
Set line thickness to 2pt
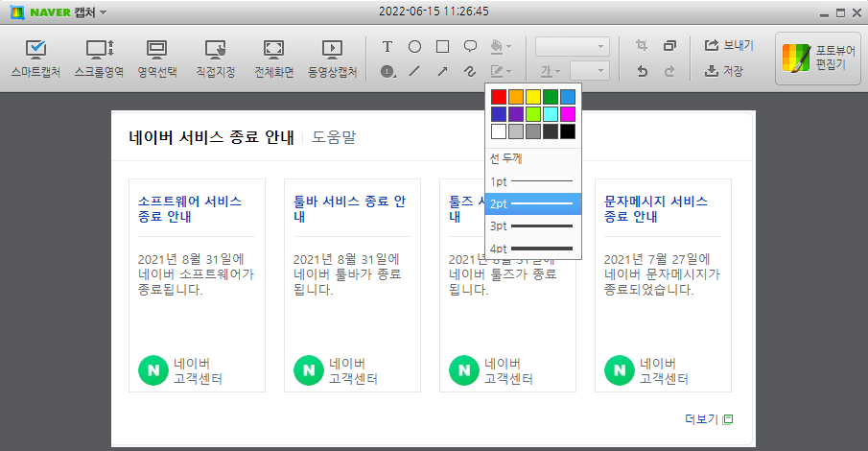coord(533,203)
